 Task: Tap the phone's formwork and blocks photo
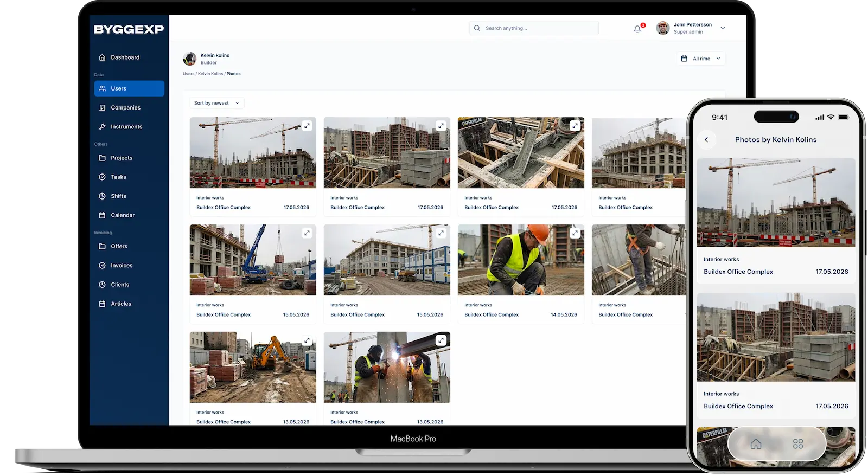776,337
